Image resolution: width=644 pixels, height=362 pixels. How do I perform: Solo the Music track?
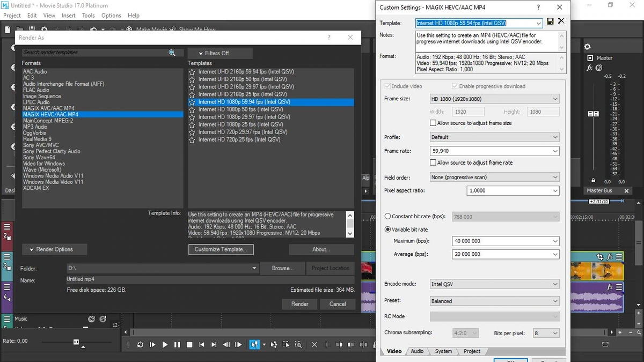point(103,319)
